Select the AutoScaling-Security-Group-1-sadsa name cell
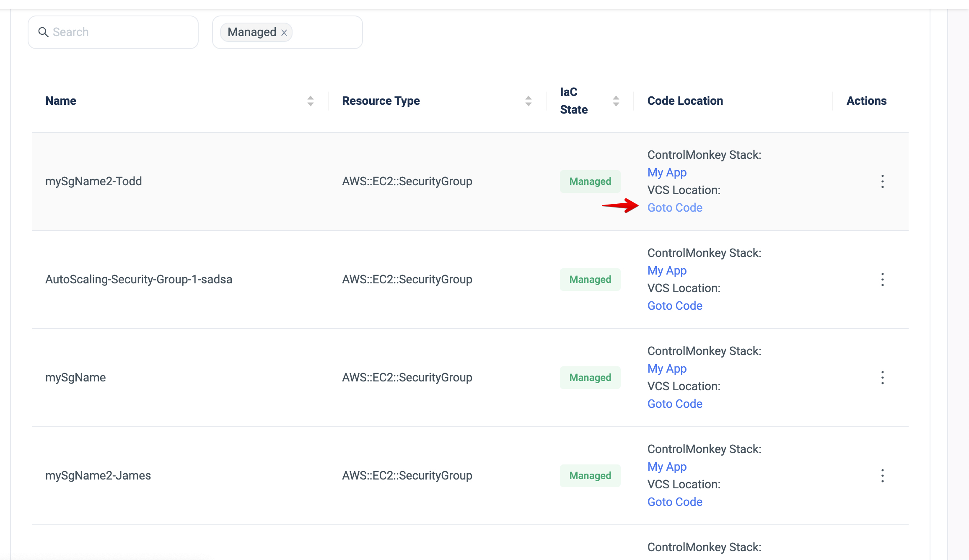The image size is (969, 560). point(139,280)
